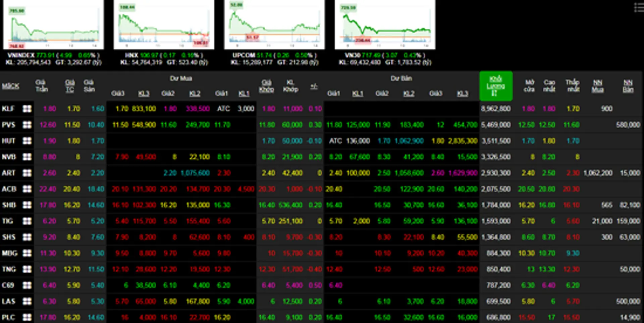Click the +/- change column header
This screenshot has width=644, height=323.
[x=314, y=86]
